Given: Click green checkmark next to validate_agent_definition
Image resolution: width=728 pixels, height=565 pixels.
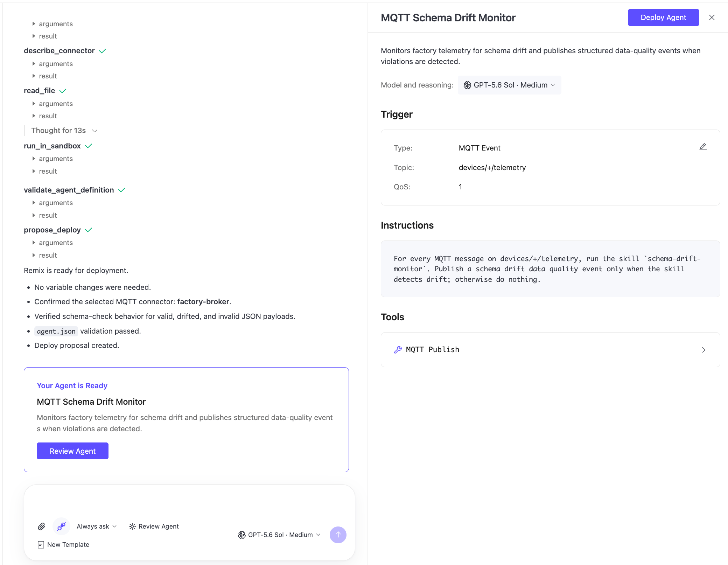Looking at the screenshot, I should click(122, 190).
